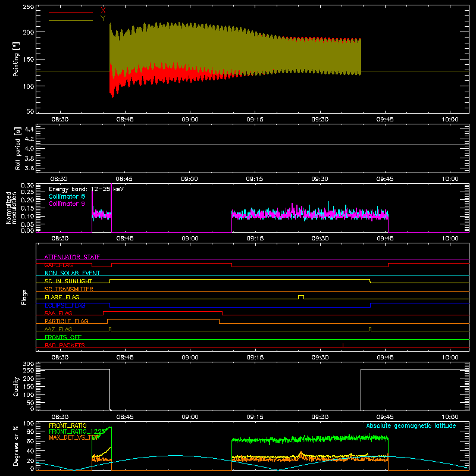
Task: Click the 'Pointing' y-axis title
Action: tap(16, 59)
